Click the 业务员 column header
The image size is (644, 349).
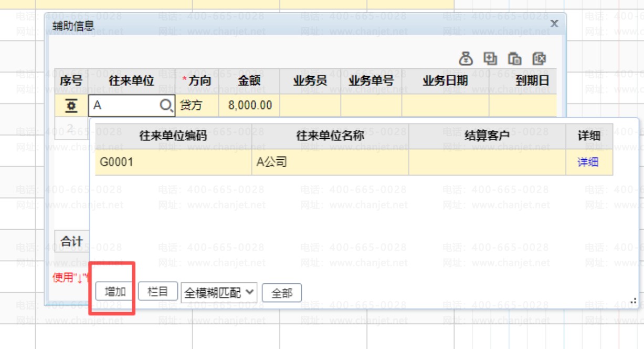coord(310,81)
